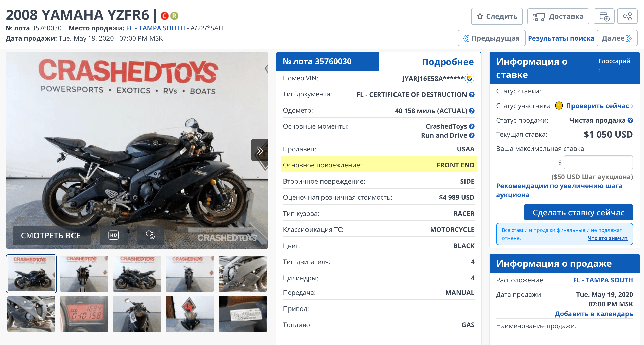
Task: Click the main motorcycle photo
Action: (137, 150)
